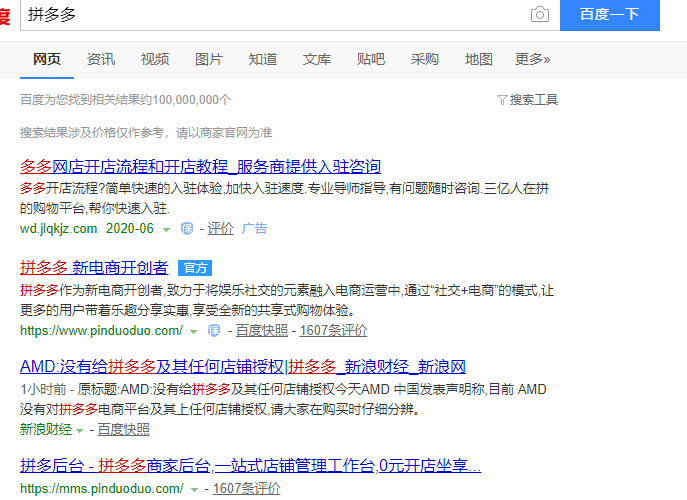Open the AMD:没有给拼多多及其任何店铺授权 result
The width and height of the screenshot is (687, 500).
point(243,366)
